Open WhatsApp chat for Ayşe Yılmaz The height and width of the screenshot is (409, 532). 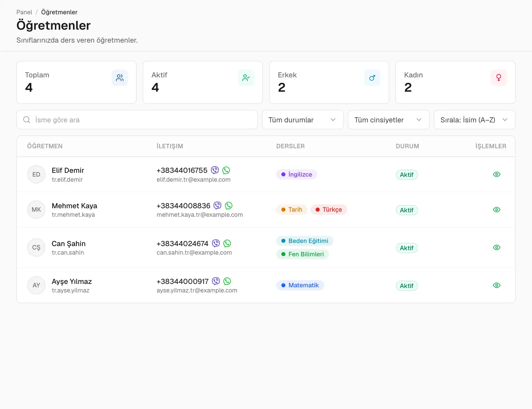[227, 281]
